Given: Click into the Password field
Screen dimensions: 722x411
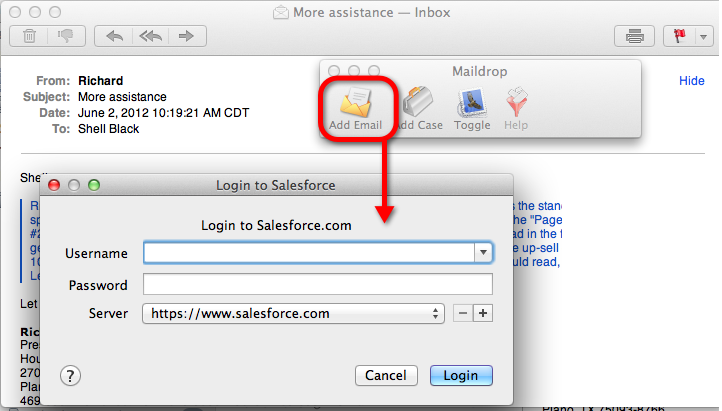Looking at the screenshot, I should tap(318, 284).
